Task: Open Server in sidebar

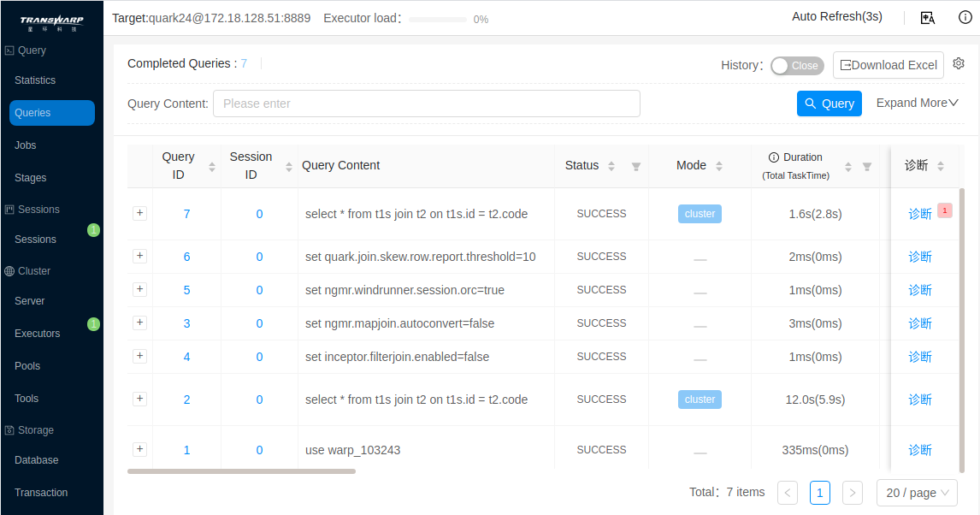Action: pos(30,300)
